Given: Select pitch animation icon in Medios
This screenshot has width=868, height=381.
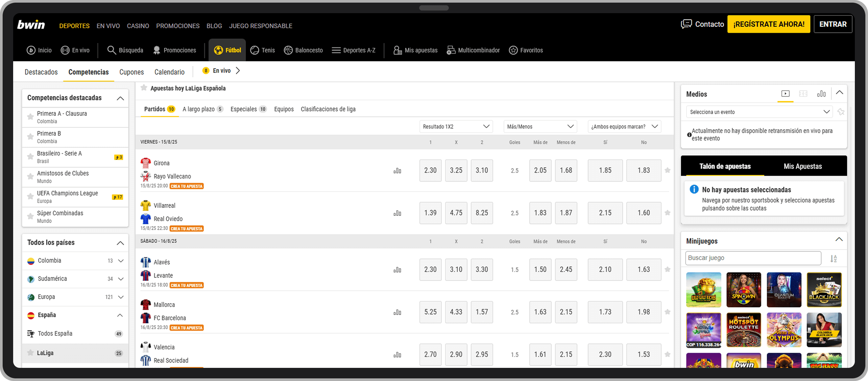Looking at the screenshot, I should click(803, 94).
